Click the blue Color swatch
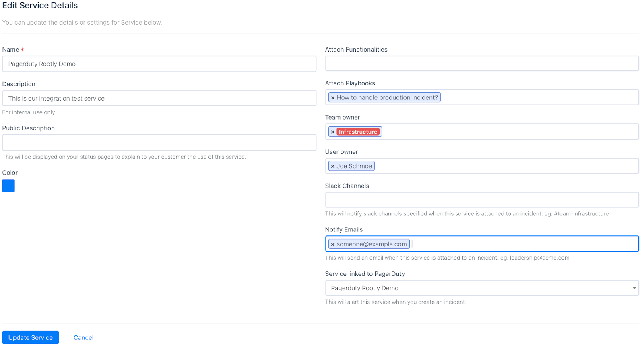This screenshot has width=644, height=349. click(x=8, y=186)
